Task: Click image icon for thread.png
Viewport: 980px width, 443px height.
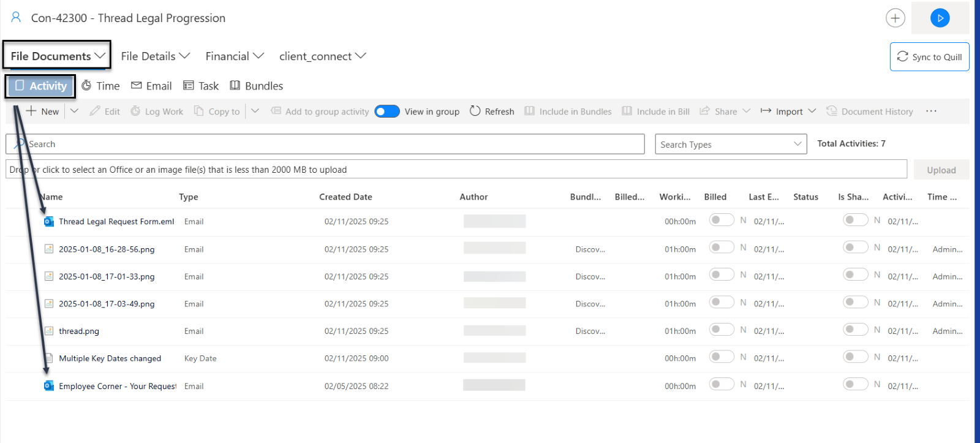Action: (48, 331)
